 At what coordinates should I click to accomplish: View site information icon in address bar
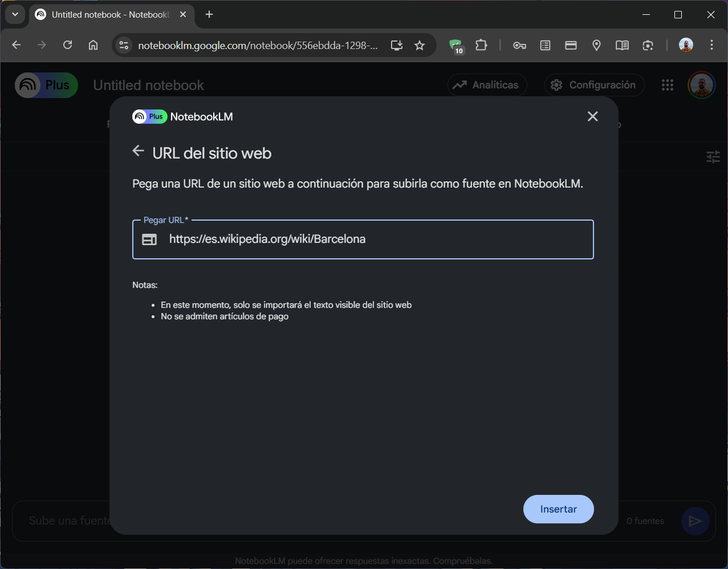[124, 46]
